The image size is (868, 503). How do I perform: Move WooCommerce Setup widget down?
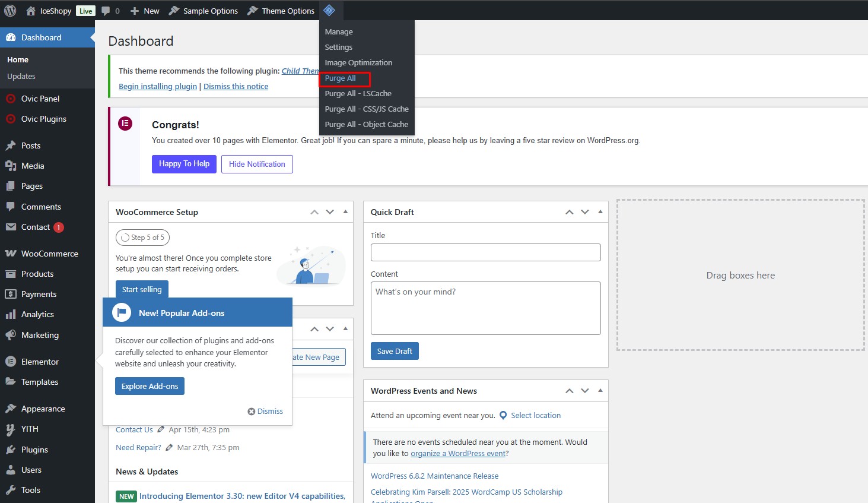(x=330, y=212)
